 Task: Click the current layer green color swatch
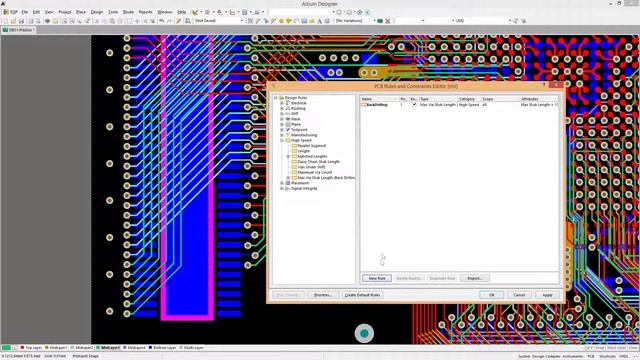click(x=6, y=348)
